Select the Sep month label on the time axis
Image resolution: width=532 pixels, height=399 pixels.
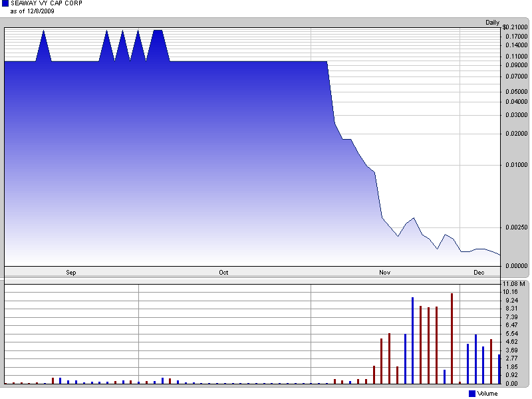71,273
